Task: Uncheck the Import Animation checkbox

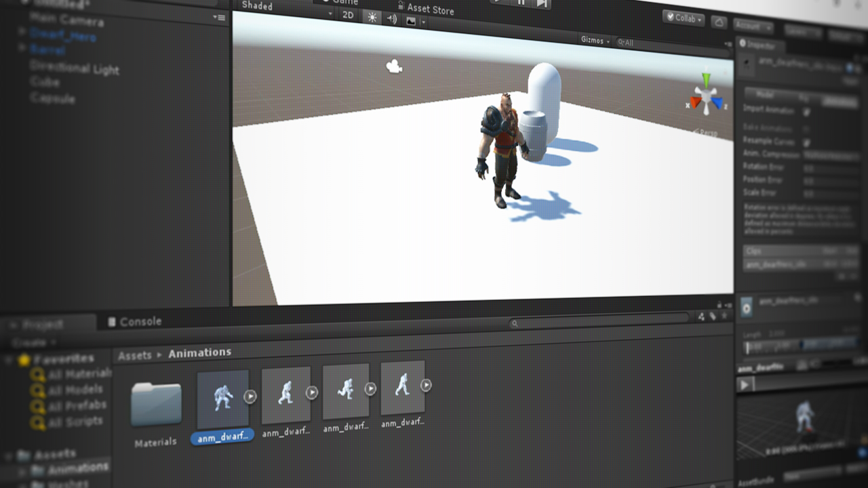Action: pyautogui.click(x=806, y=111)
